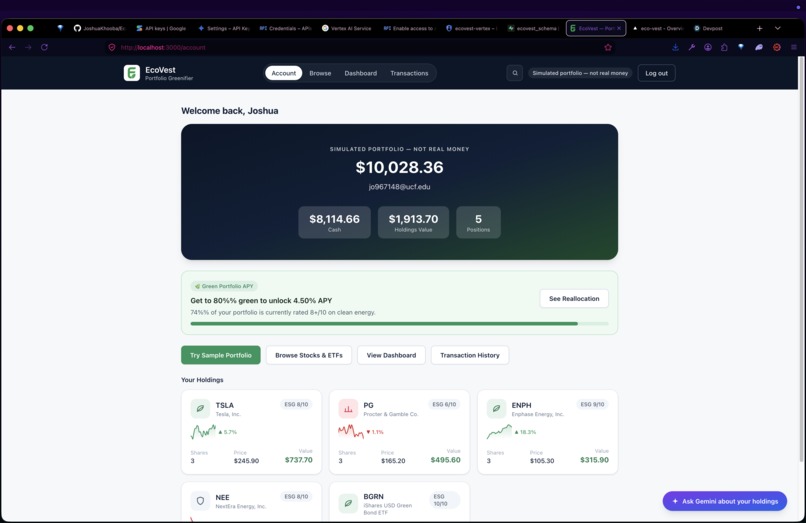Click the $8,114.66 Cash tile

point(334,222)
